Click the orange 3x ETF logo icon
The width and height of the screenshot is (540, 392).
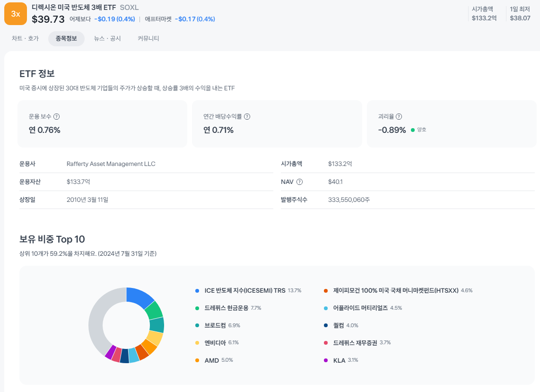pyautogui.click(x=16, y=14)
